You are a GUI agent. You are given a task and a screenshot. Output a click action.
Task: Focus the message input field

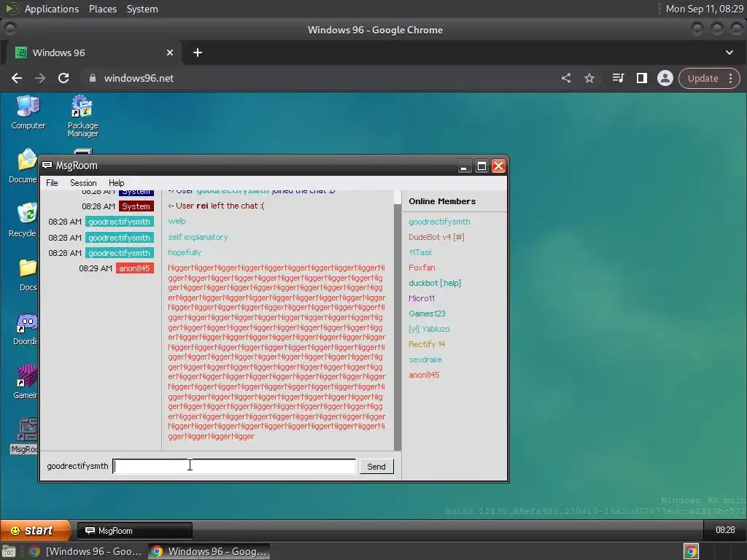[x=234, y=466]
